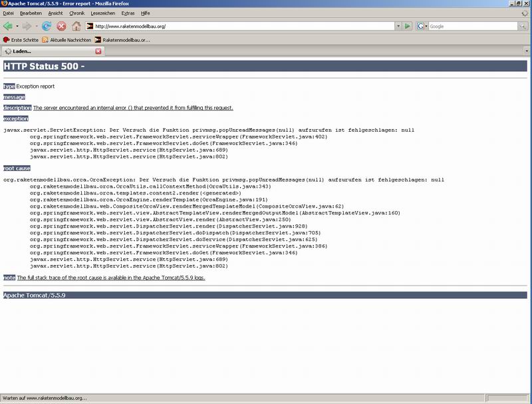Open the Bearbeiten menu
The height and width of the screenshot is (404, 532).
[31, 13]
